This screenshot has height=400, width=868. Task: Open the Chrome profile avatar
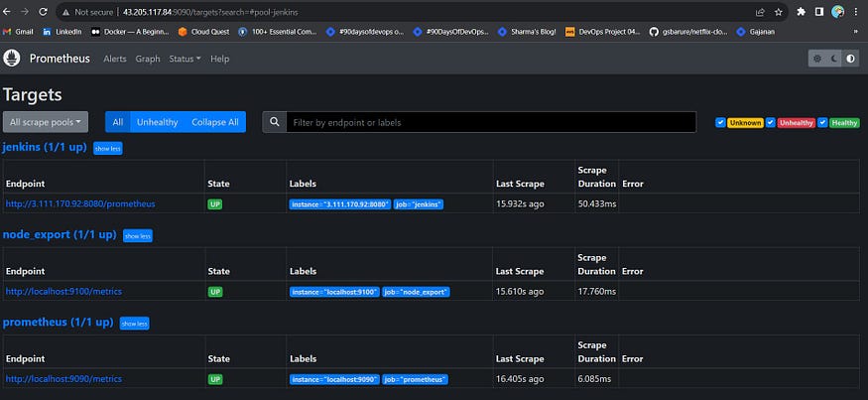[x=838, y=12]
